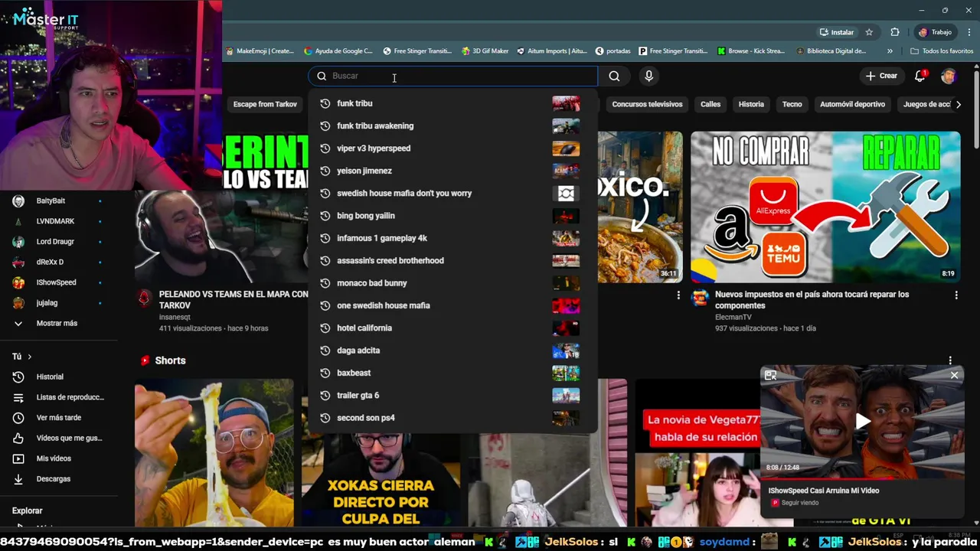The height and width of the screenshot is (551, 980).
Task: Click history clock icon beside 'hotel california'
Action: coord(325,328)
